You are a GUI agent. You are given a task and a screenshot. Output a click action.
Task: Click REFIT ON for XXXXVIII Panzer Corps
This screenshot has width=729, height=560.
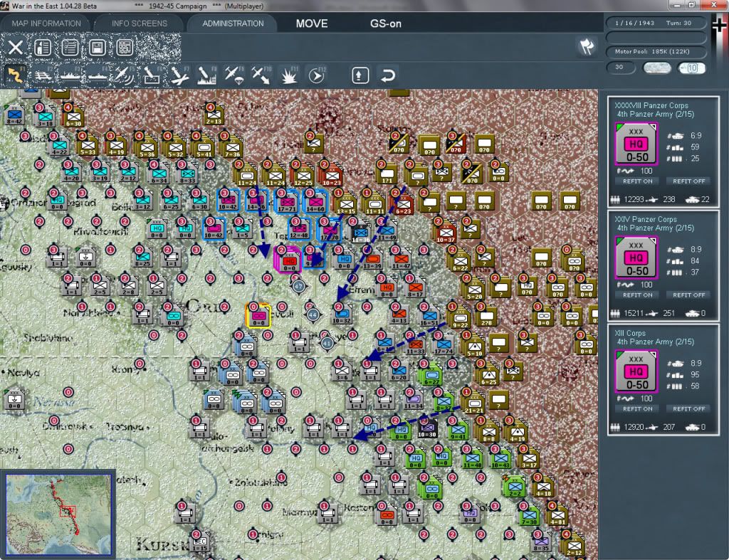point(637,181)
